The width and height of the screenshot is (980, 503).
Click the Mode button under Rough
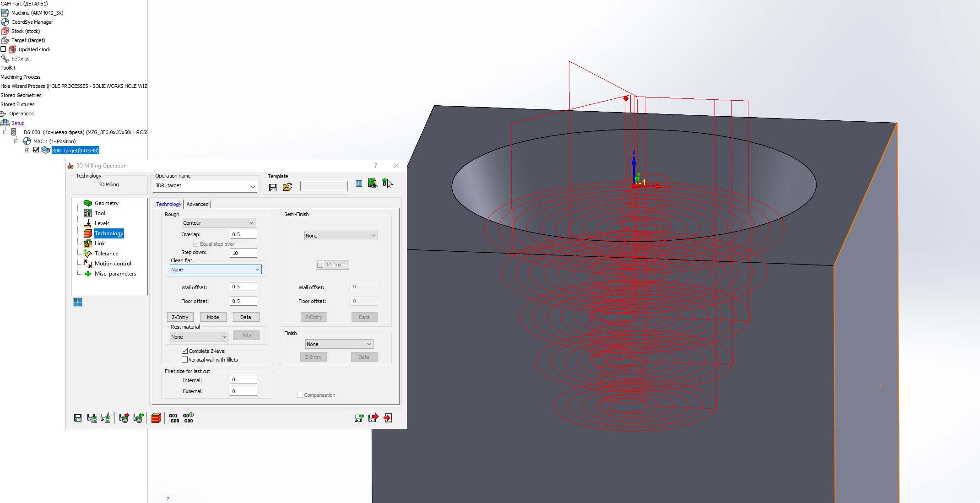click(213, 317)
